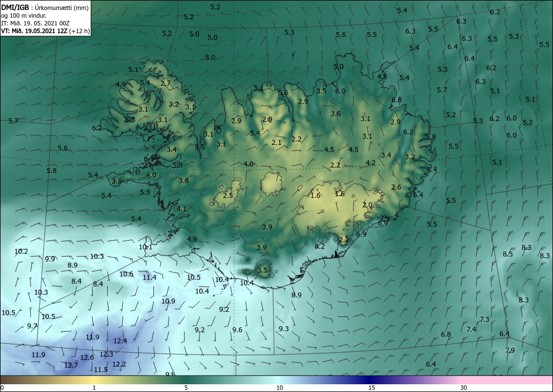Screen dimensions: 553x392
Task: Click the '1' tick label on the color scale
Action: (x=94, y=388)
